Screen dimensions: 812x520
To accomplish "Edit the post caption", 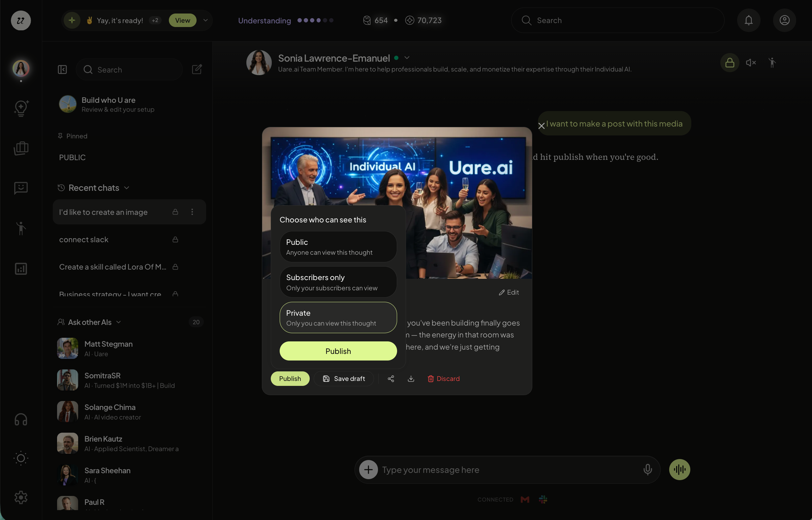I will point(509,292).
